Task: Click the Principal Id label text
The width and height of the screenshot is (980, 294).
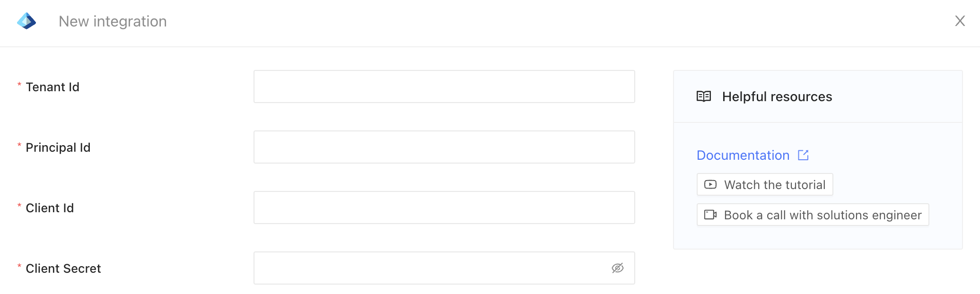Action: 58,147
